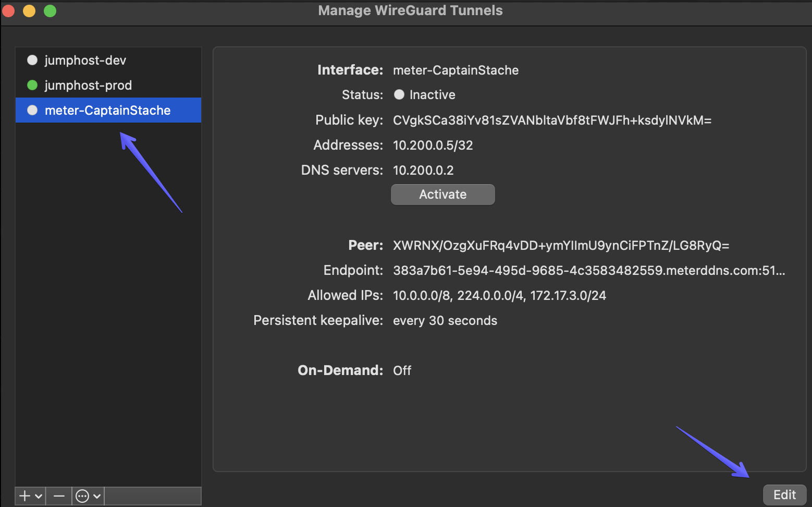812x507 pixels.
Task: Select the meter-CaptainStache tunnel
Action: 107,110
